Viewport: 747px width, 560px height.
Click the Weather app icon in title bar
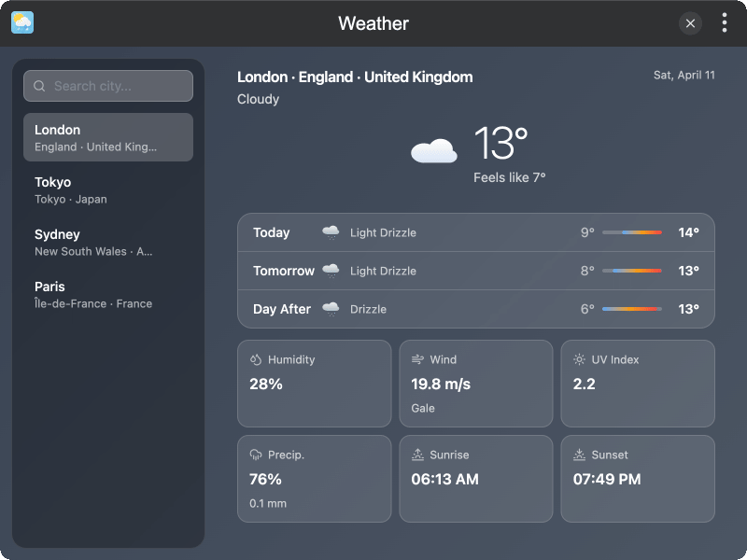click(x=22, y=22)
